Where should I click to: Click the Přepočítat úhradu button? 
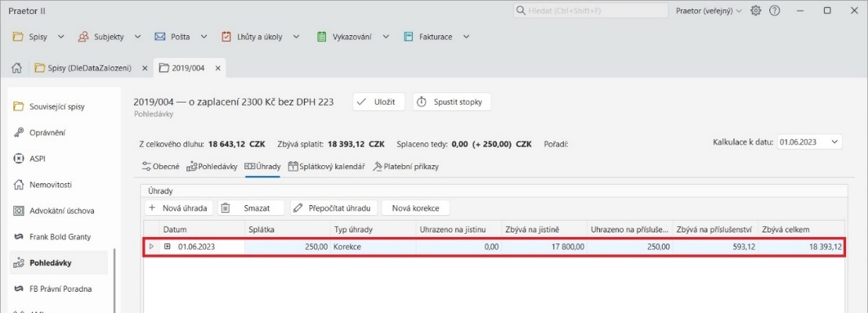(333, 208)
